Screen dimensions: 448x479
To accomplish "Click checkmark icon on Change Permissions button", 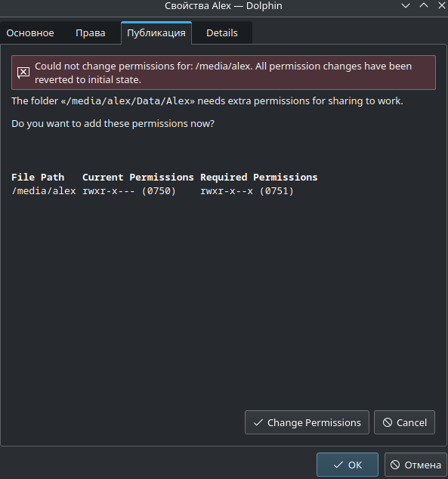I will coord(258,422).
